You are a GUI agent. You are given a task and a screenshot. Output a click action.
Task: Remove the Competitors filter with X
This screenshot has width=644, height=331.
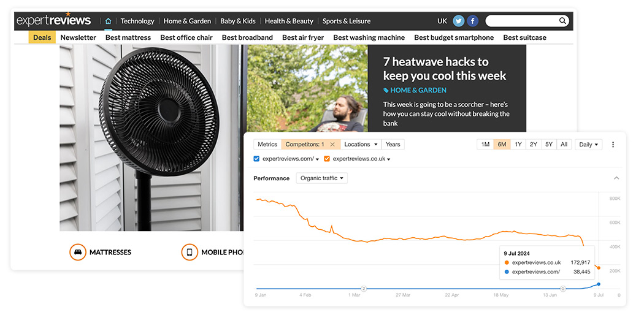tap(332, 145)
